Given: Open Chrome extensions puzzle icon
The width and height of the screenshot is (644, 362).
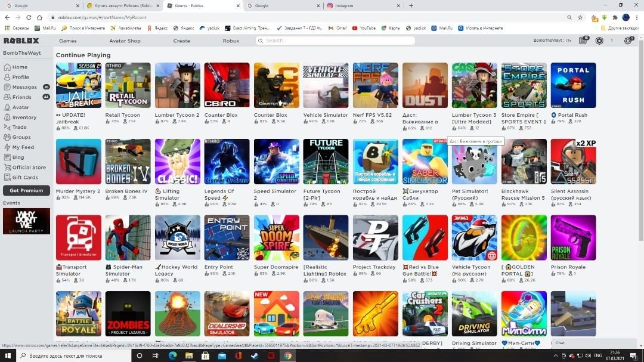Looking at the screenshot, I should pos(615,18).
